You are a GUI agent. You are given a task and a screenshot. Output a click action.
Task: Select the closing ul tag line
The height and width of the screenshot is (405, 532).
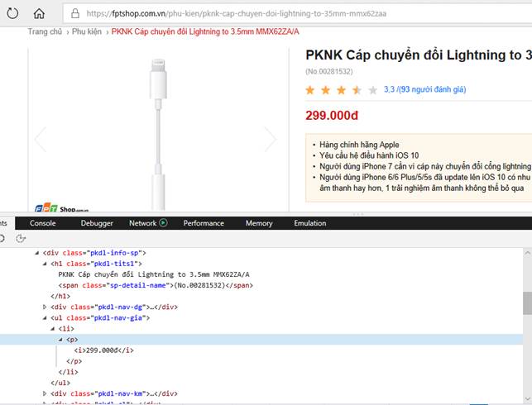click(60, 383)
